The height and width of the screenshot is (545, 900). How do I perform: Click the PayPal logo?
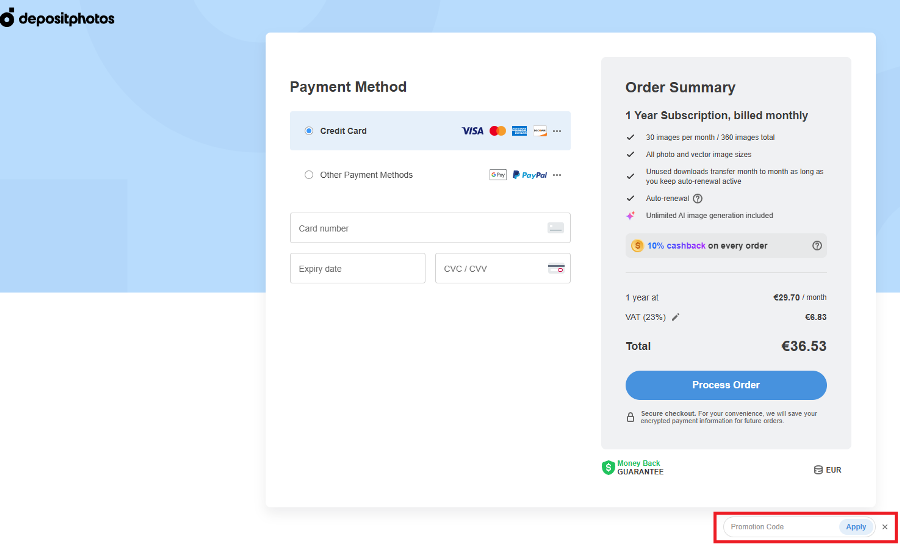pyautogui.click(x=530, y=175)
